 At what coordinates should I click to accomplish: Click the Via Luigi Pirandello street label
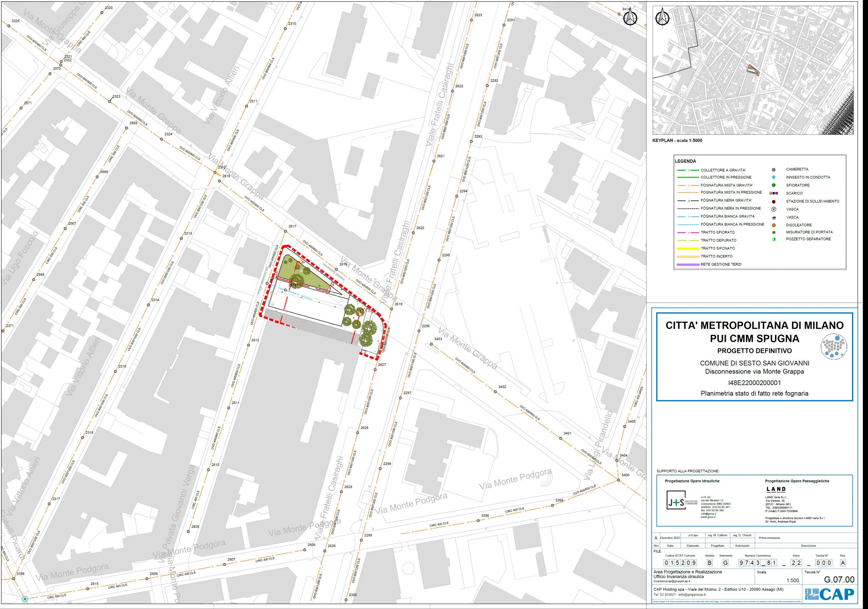597,445
